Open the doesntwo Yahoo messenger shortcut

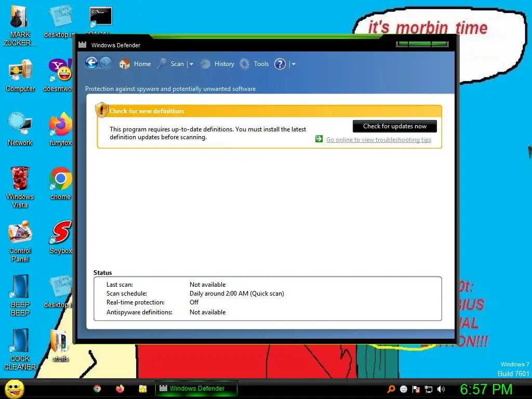tap(59, 76)
